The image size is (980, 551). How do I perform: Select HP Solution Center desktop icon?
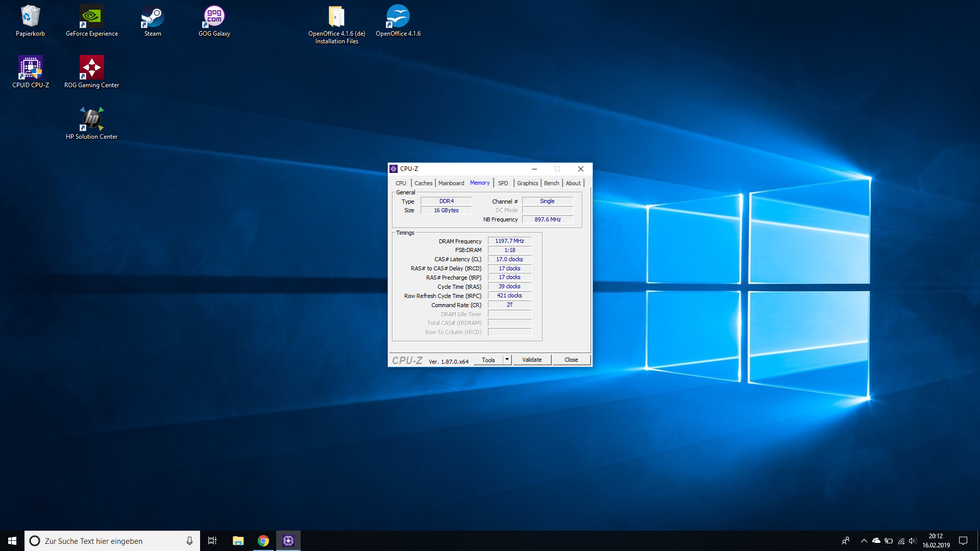92,123
